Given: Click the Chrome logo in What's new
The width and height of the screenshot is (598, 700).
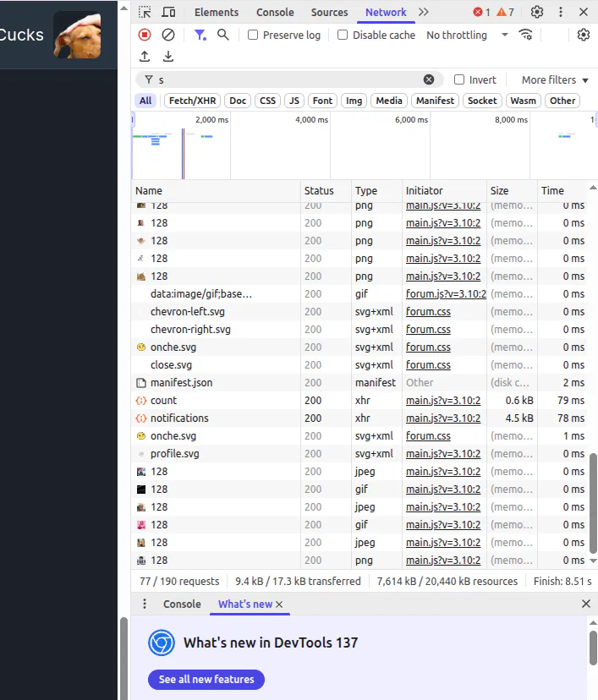Looking at the screenshot, I should 162,643.
